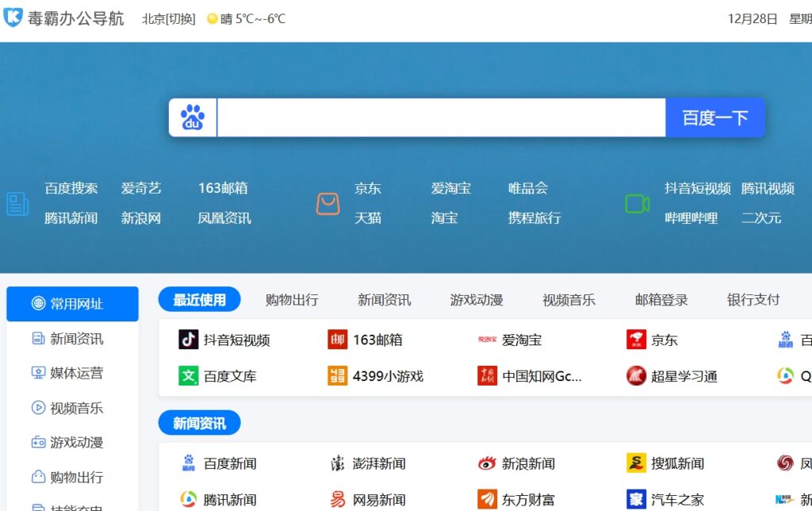Click the 汽车之家 blue icon
Image resolution: width=812 pixels, height=511 pixels.
point(636,499)
